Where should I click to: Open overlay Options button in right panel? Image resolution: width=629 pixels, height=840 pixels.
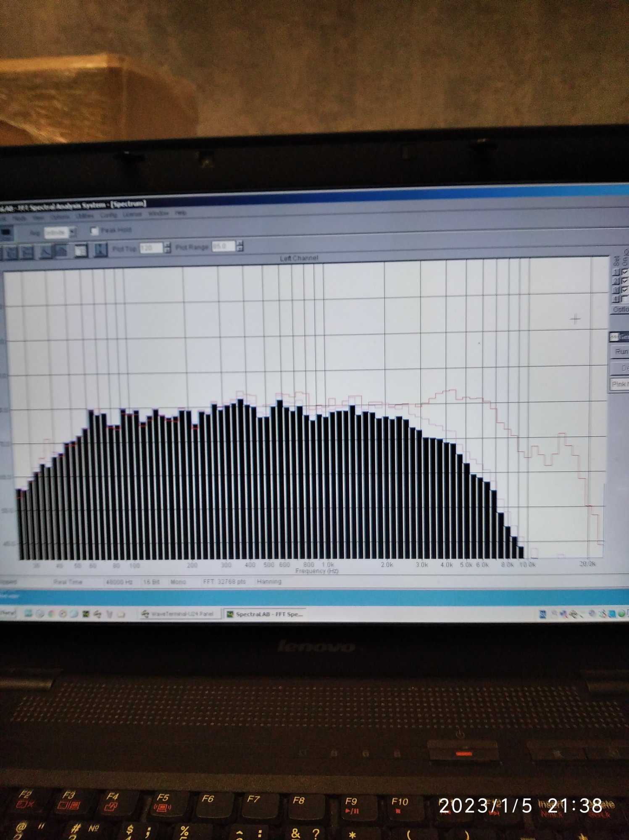pyautogui.click(x=620, y=309)
